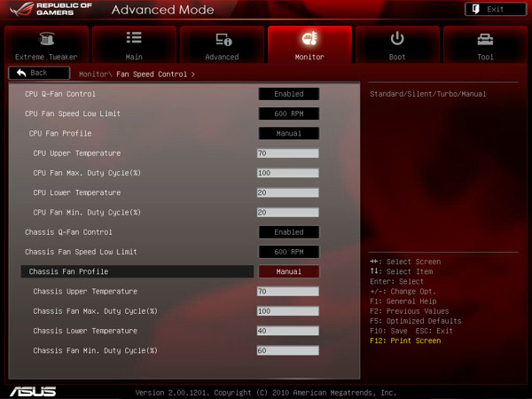The image size is (532, 399).
Task: Click the Main tab label
Action: tap(134, 57)
